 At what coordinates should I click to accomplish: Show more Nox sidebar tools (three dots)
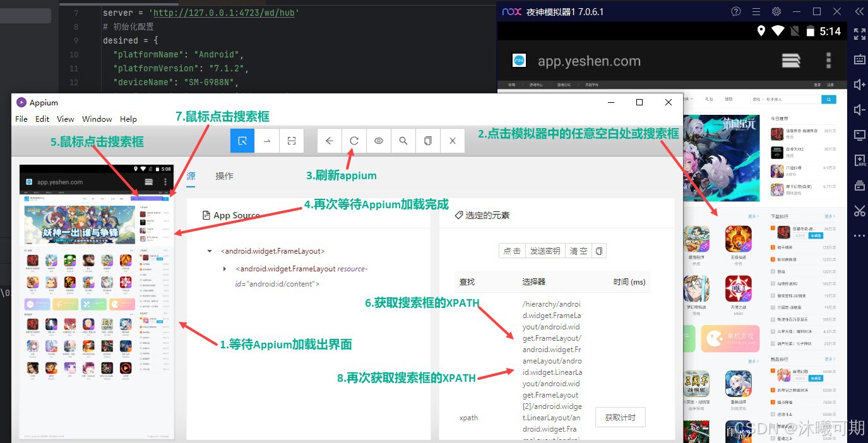[x=859, y=235]
